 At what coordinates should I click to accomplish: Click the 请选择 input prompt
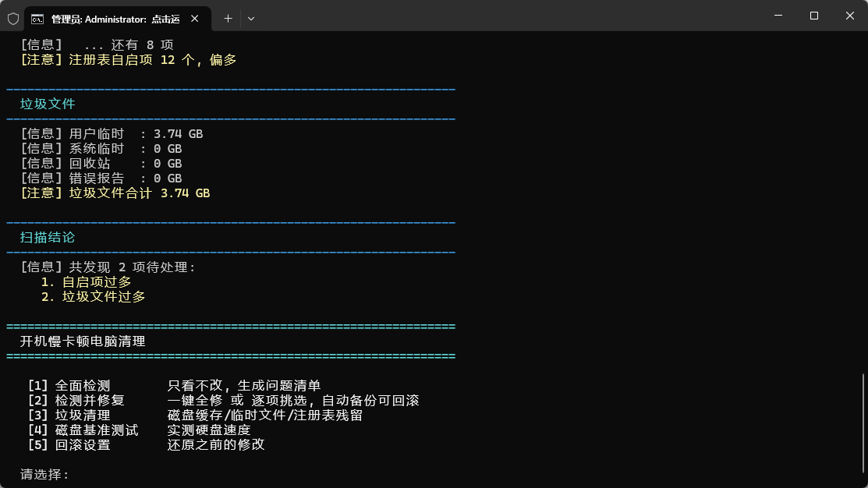44,475
